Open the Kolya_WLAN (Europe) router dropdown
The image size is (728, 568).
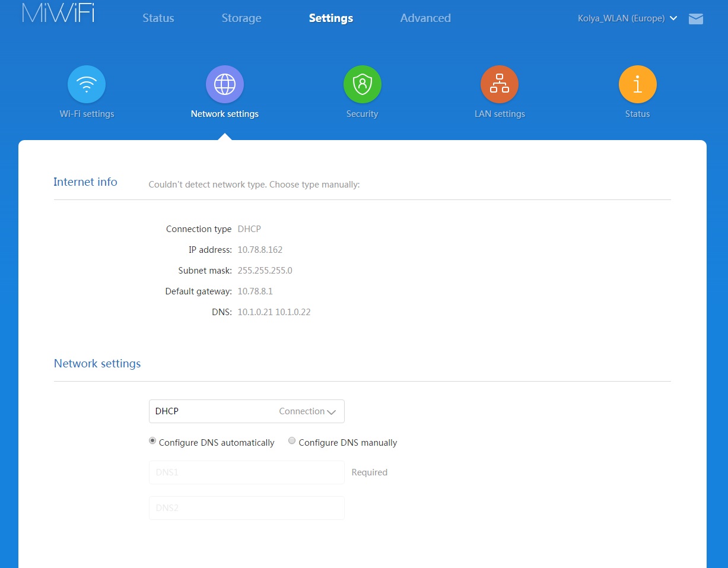pyautogui.click(x=627, y=18)
